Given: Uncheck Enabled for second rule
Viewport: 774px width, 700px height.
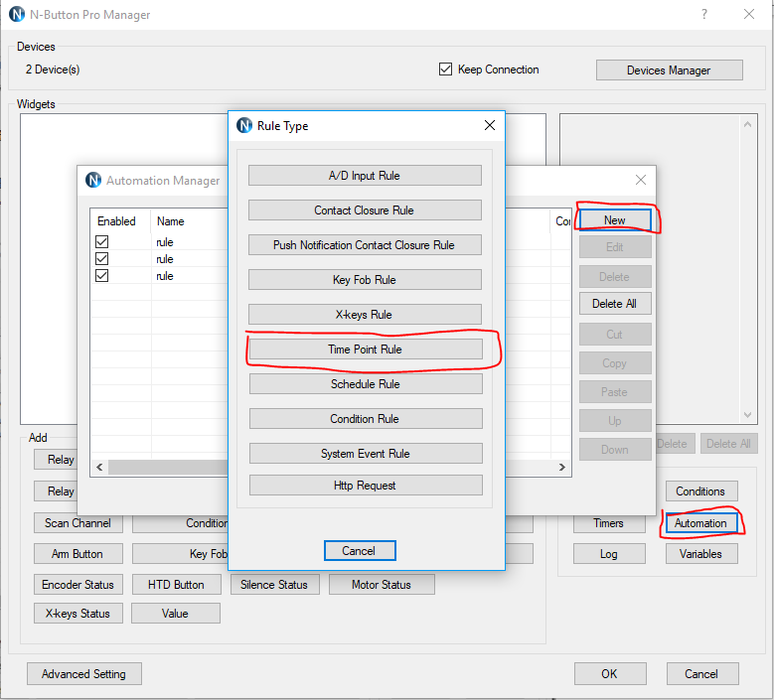Looking at the screenshot, I should tap(102, 258).
